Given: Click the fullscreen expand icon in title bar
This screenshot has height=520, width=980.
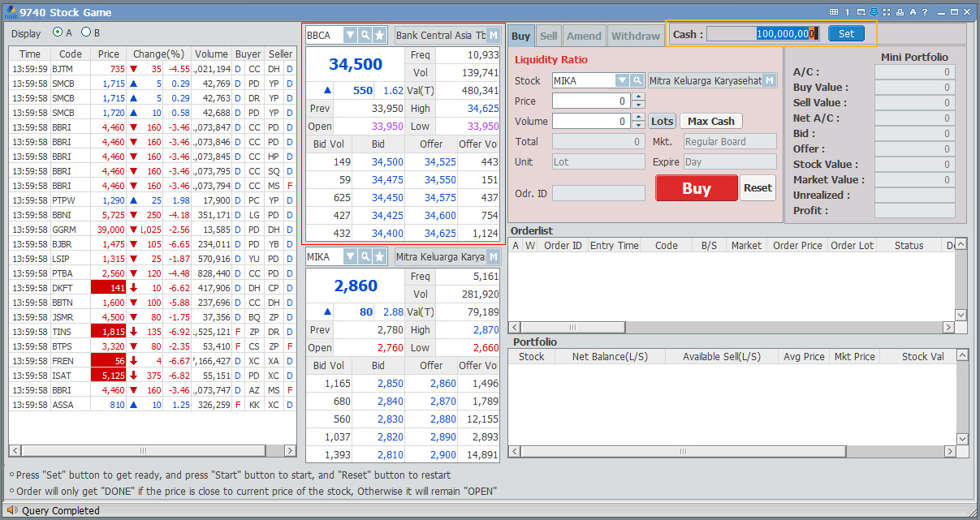Looking at the screenshot, I should [x=887, y=12].
